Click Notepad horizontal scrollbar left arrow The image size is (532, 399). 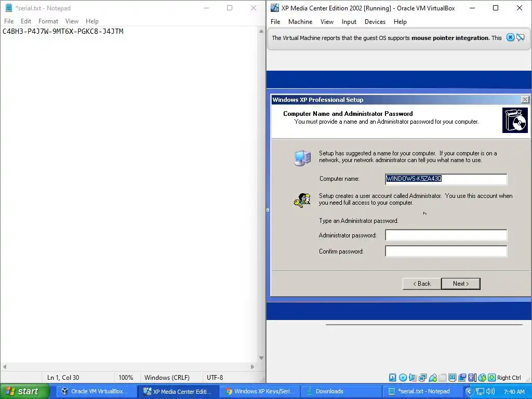click(x=4, y=366)
